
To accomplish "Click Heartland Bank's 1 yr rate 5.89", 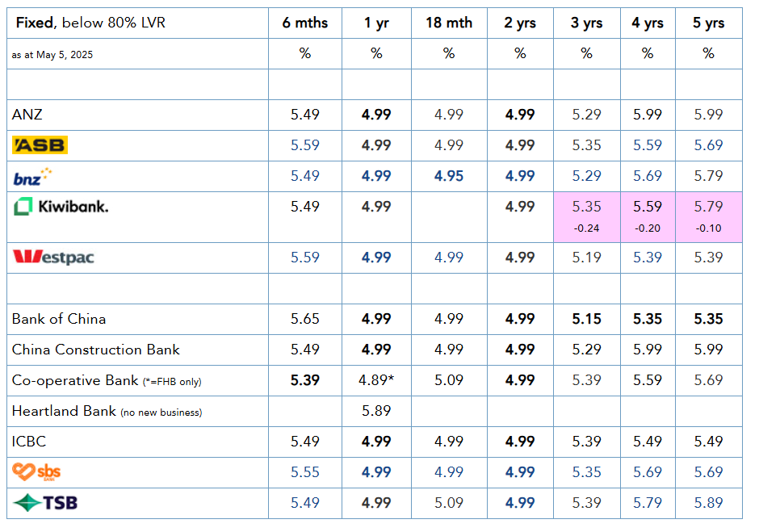I will coord(376,411).
